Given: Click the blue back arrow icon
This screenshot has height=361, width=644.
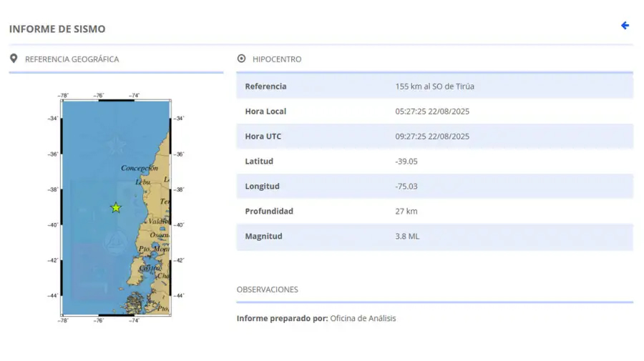Looking at the screenshot, I should point(625,26).
